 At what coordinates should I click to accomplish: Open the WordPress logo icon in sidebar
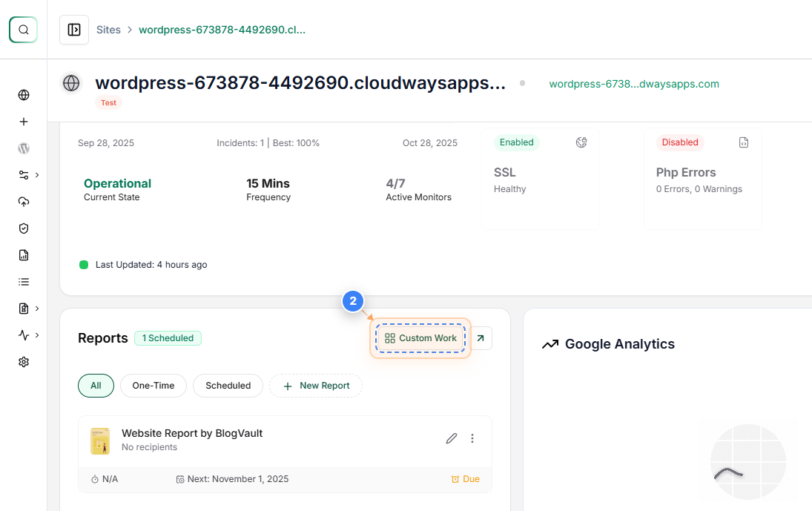tap(23, 148)
